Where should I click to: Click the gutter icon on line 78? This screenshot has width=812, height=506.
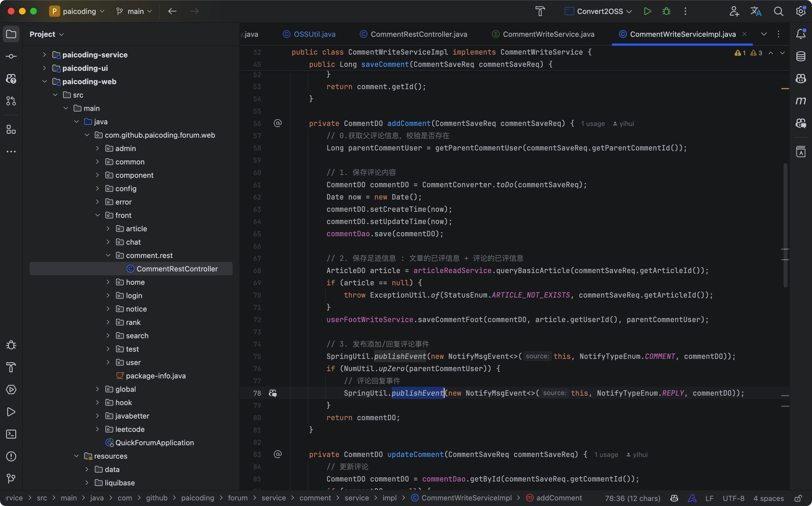[273, 393]
